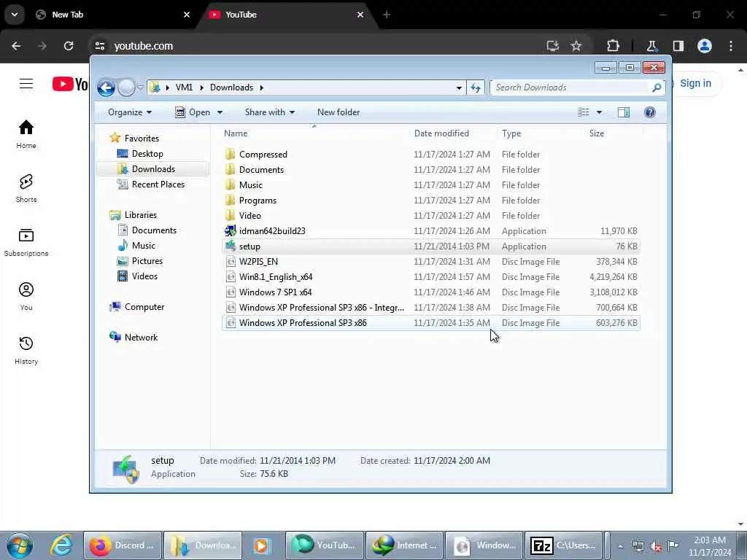
Task: Open the recent locations arrow beside forward button
Action: pyautogui.click(x=141, y=87)
